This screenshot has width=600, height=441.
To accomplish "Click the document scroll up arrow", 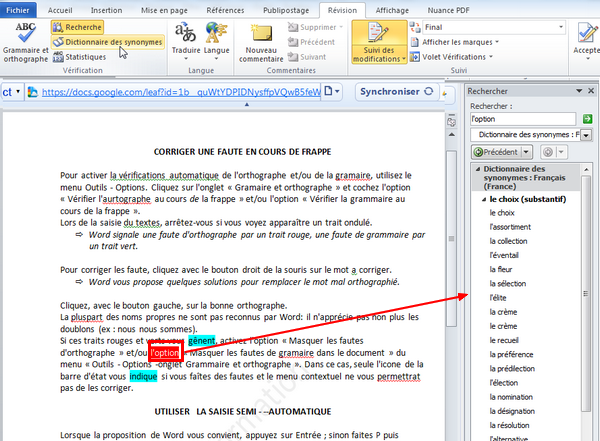I will tap(452, 135).
